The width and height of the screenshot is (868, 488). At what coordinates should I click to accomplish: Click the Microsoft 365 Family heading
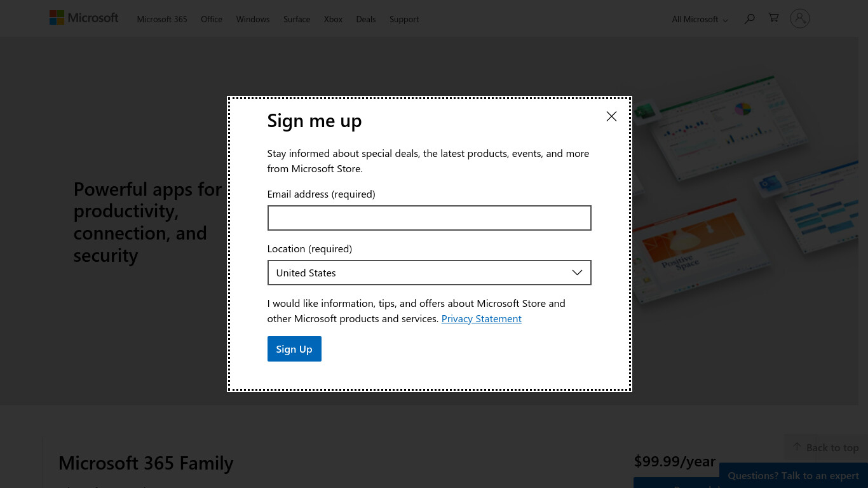(146, 463)
